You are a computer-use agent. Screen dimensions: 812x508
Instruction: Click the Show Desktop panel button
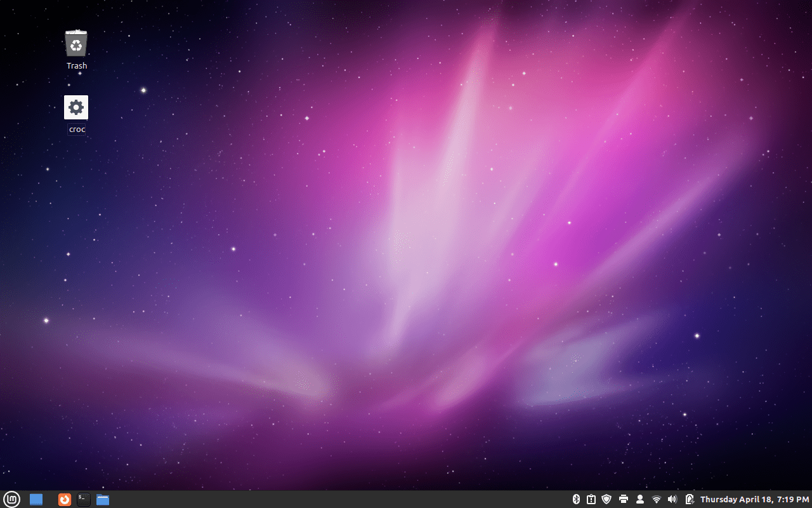(x=36, y=499)
